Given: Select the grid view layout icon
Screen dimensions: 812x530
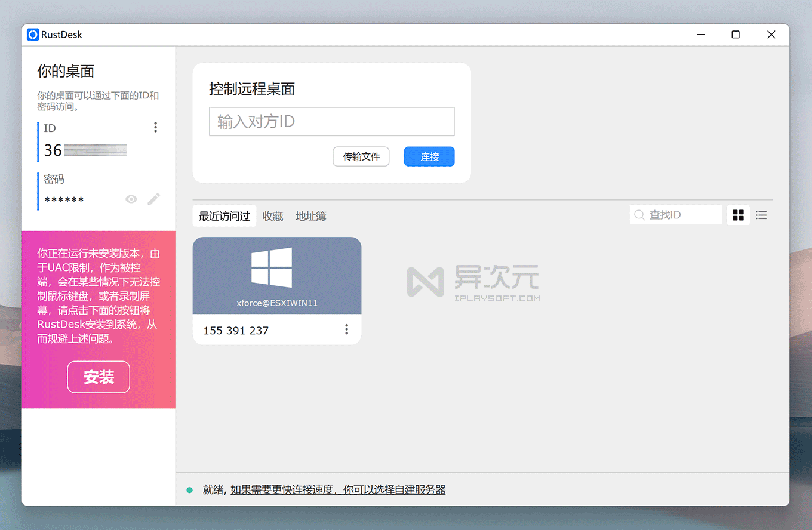Looking at the screenshot, I should pos(738,215).
